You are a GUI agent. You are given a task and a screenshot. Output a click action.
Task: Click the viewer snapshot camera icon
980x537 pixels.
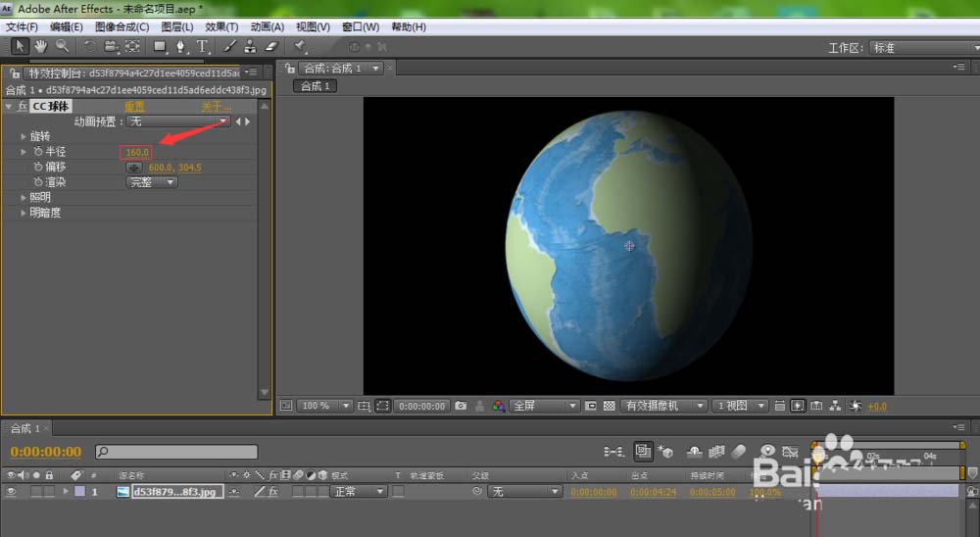click(461, 406)
